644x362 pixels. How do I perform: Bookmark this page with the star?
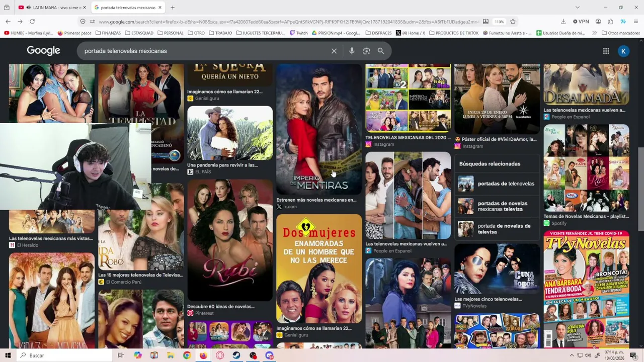tap(513, 22)
